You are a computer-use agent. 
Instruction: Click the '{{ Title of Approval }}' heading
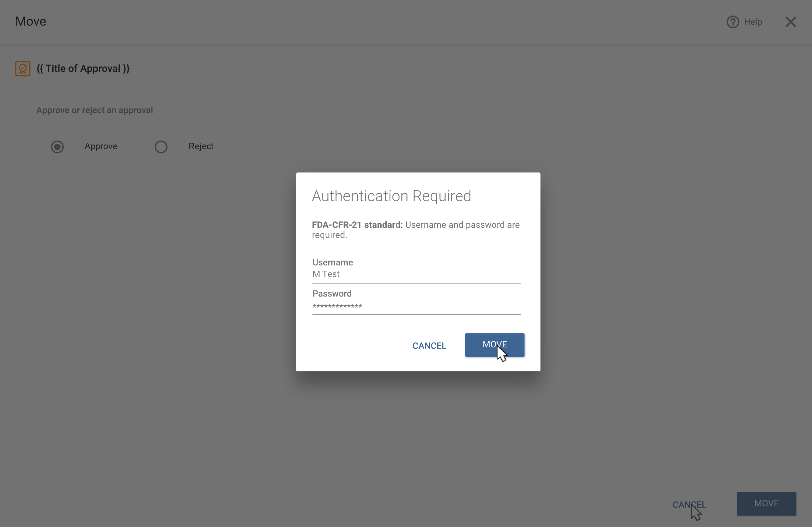(83, 69)
